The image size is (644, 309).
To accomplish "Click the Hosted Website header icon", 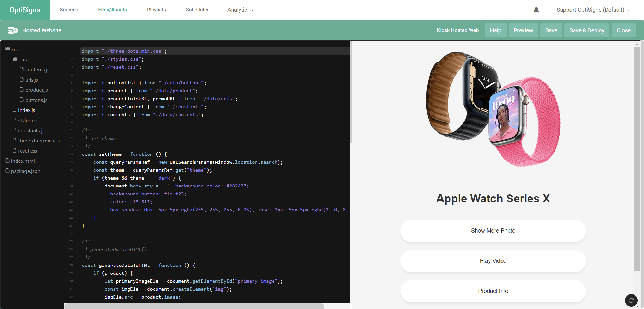I will point(13,30).
